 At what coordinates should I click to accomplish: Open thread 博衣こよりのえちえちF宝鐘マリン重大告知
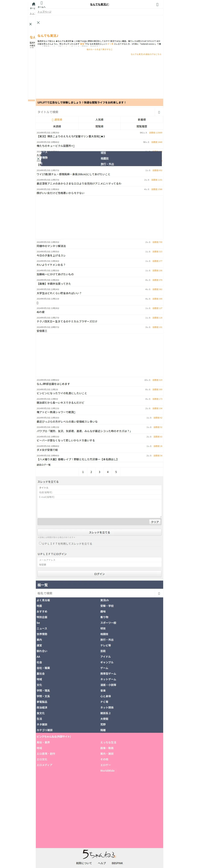tap(99, 135)
